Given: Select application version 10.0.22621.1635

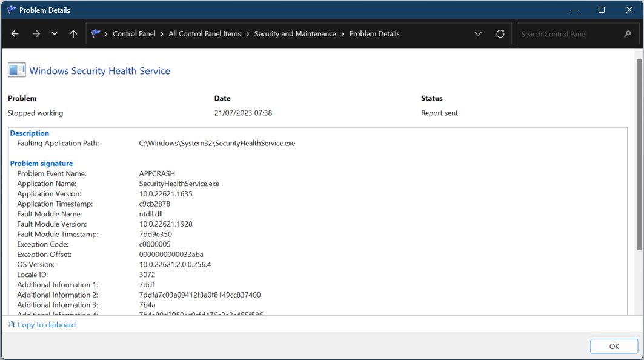Looking at the screenshot, I should click(x=165, y=193).
